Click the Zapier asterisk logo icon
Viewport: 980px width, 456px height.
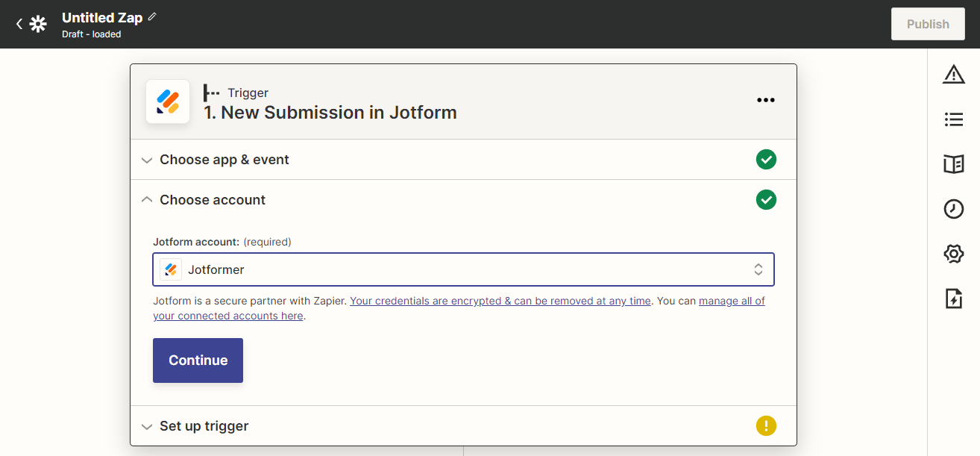point(38,24)
